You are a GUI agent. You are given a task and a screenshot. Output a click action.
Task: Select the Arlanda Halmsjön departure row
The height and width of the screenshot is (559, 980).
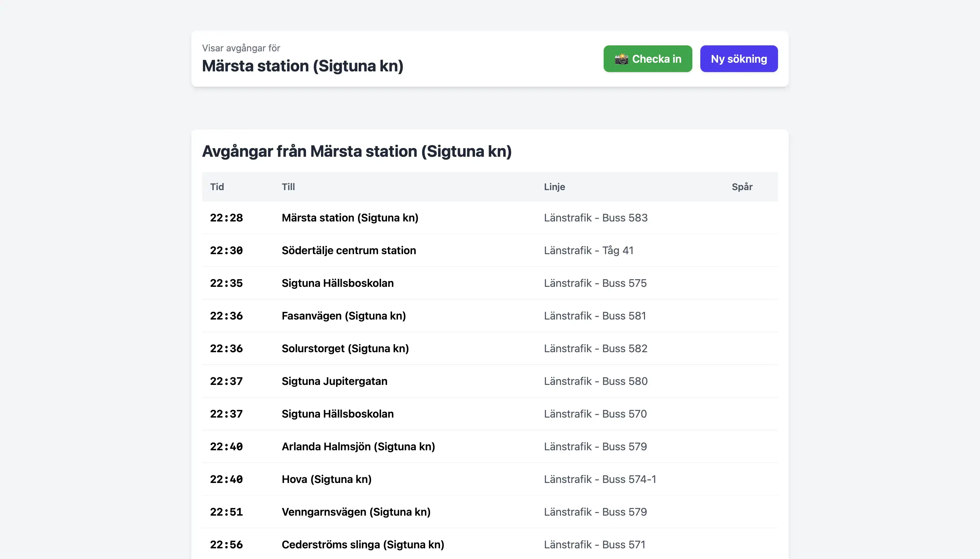click(x=358, y=447)
